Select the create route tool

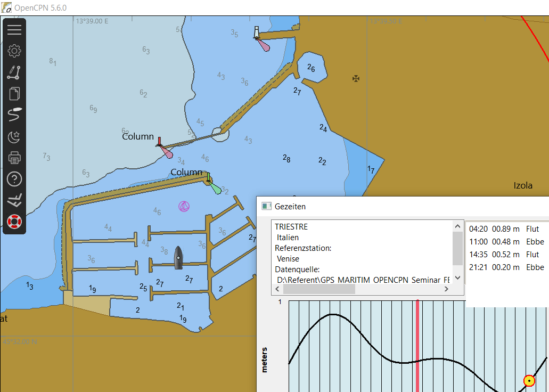14,72
